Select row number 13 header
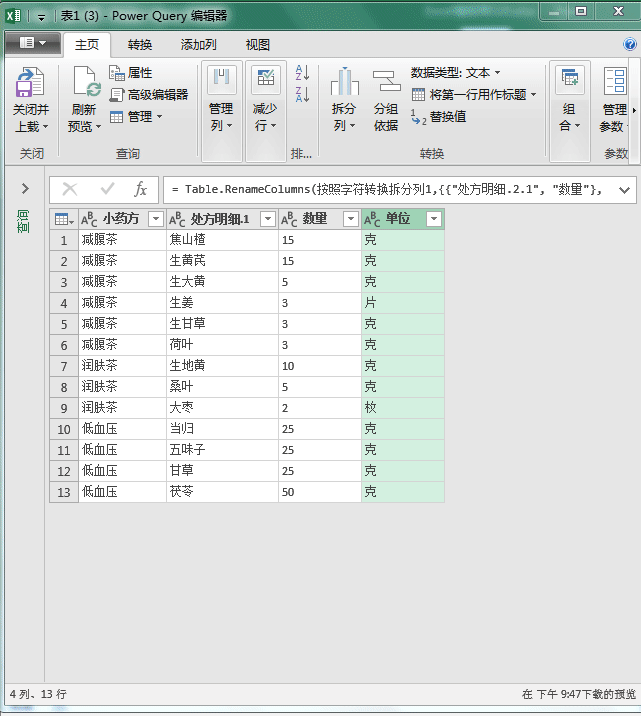The height and width of the screenshot is (716, 641). [x=64, y=492]
